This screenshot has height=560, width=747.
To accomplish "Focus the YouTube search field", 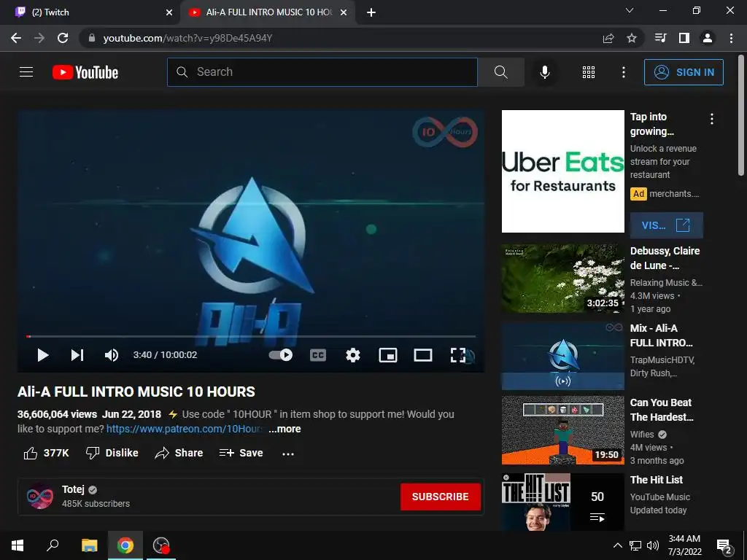I will [x=322, y=72].
